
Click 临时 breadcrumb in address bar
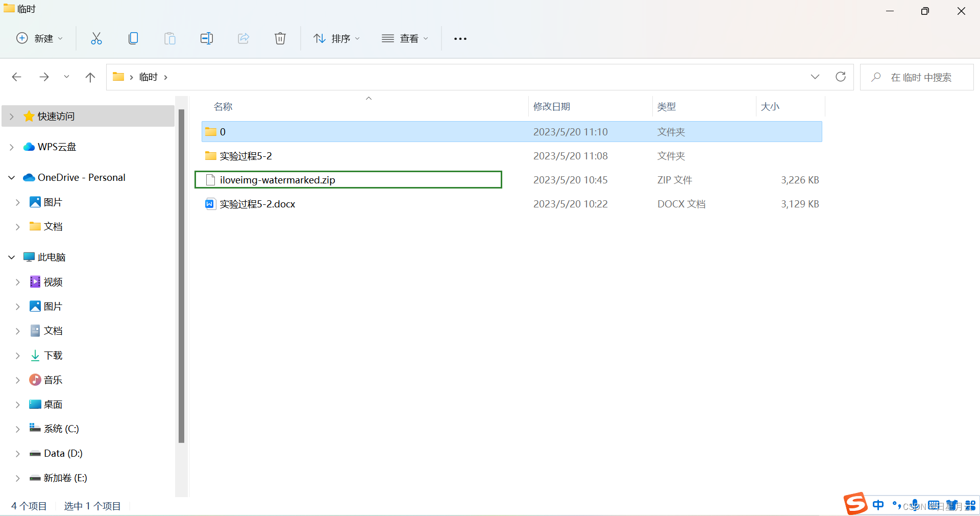click(148, 77)
